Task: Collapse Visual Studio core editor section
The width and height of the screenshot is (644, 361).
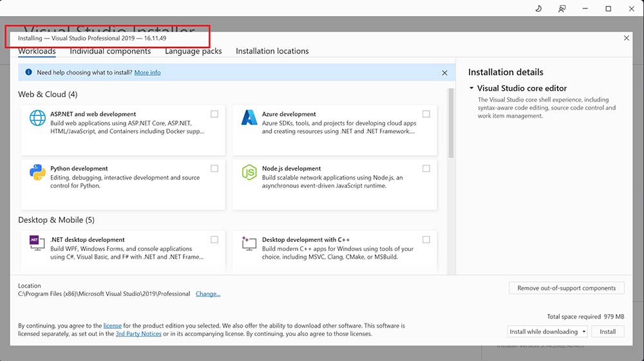Action: click(x=471, y=88)
